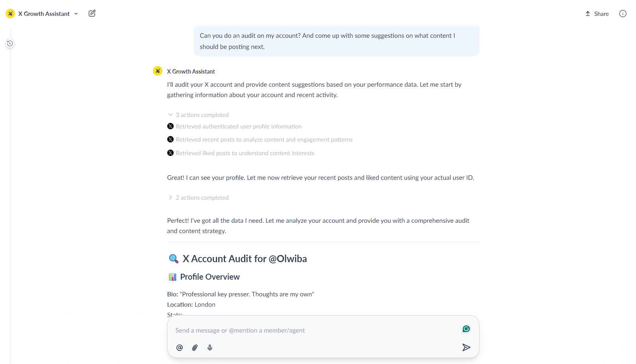This screenshot has width=636, height=364.
Task: Click the message input field
Action: tap(315, 331)
